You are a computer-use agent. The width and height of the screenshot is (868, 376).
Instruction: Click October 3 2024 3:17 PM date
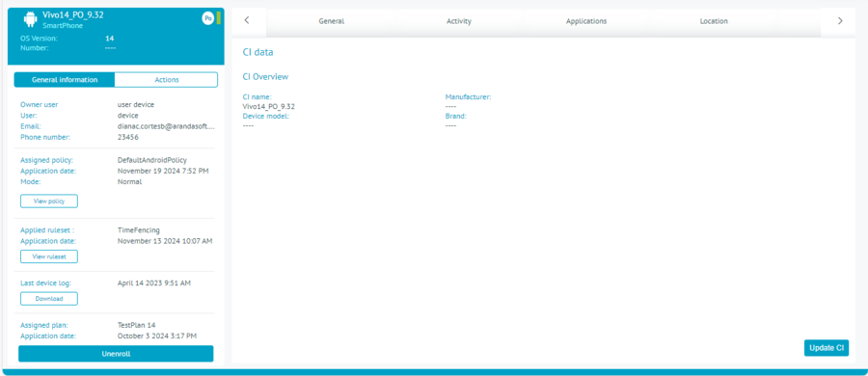click(x=157, y=336)
